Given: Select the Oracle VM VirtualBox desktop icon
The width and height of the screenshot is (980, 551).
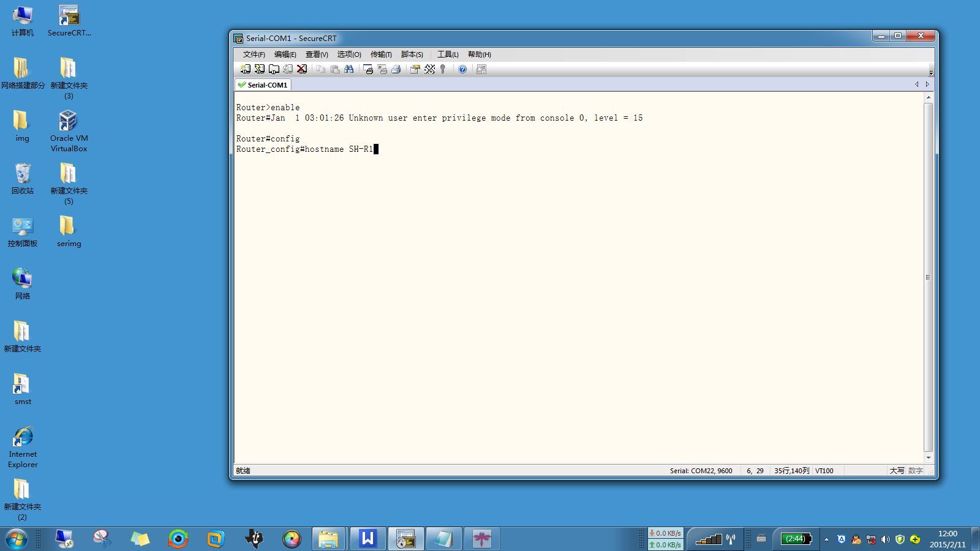Looking at the screenshot, I should tap(69, 132).
